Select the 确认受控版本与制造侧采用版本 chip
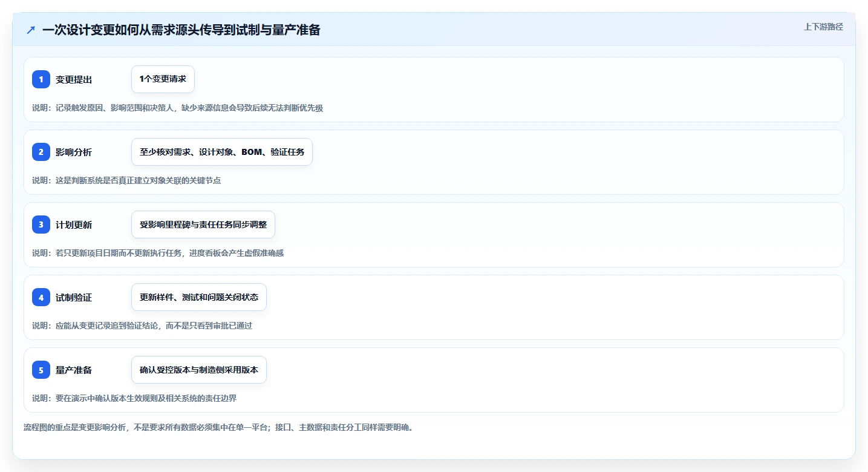The height and width of the screenshot is (472, 868). click(199, 370)
